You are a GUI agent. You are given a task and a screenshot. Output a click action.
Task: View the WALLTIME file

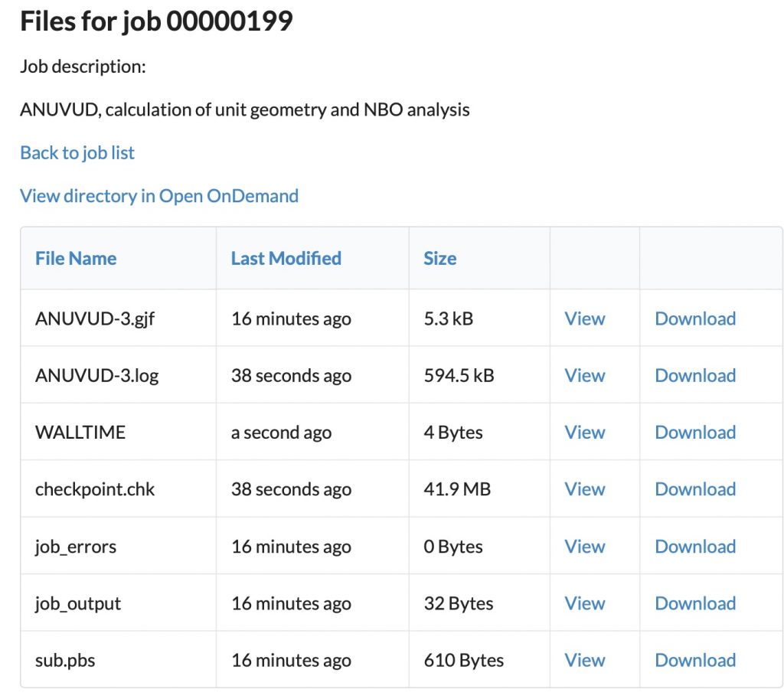584,433
